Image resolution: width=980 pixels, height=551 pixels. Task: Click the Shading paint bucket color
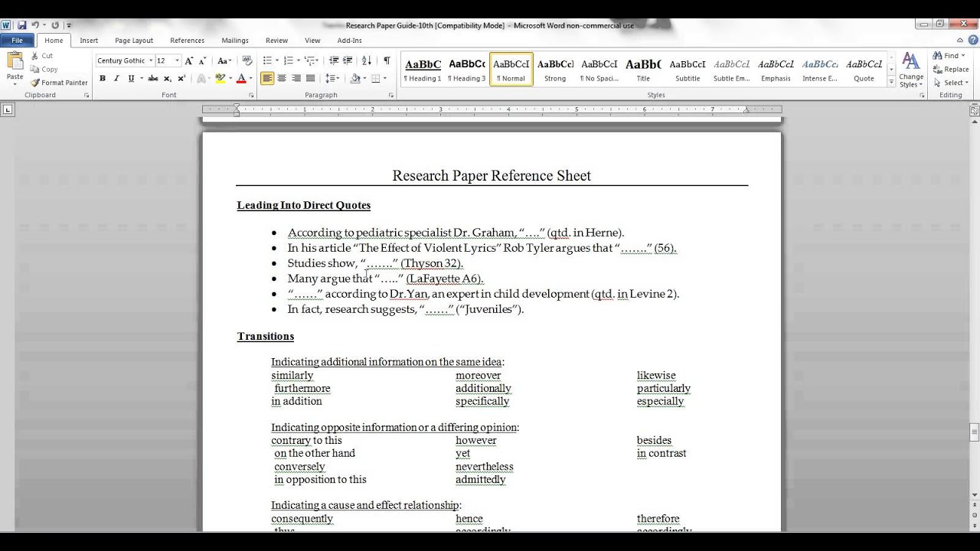(x=354, y=78)
